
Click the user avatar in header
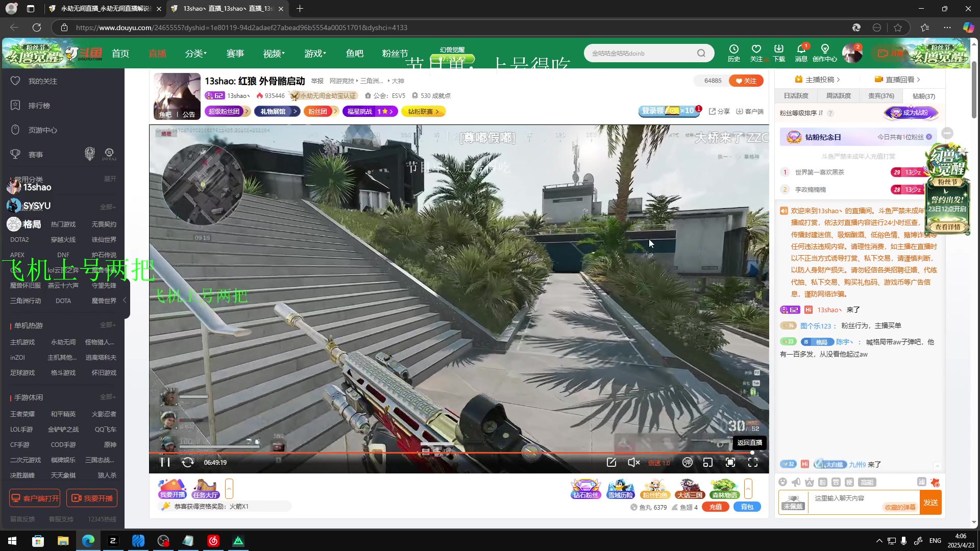pos(852,53)
